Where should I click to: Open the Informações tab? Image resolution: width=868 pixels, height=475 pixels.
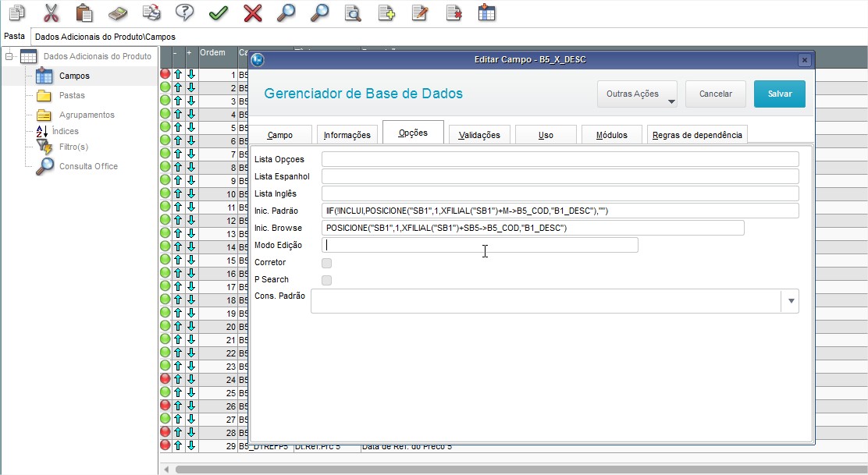[x=347, y=135]
